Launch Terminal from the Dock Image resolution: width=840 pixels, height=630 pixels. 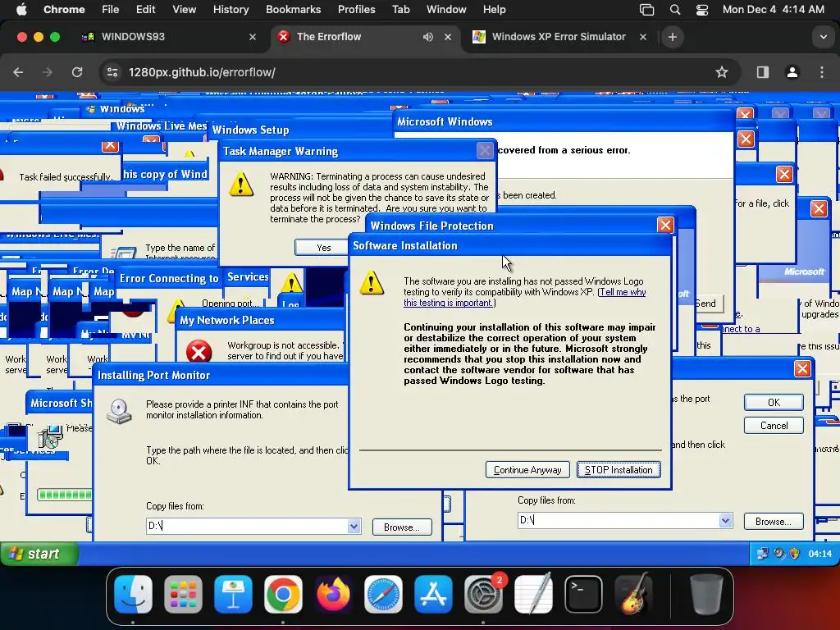583,594
